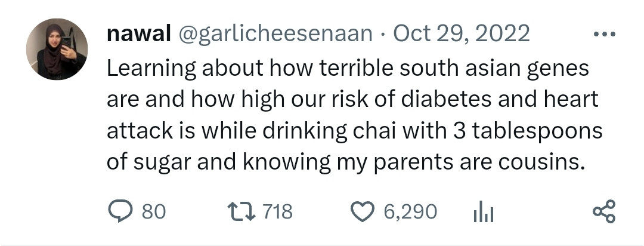The image size is (644, 246).
Task: Open nawal's profile picture
Action: pyautogui.click(x=57, y=49)
